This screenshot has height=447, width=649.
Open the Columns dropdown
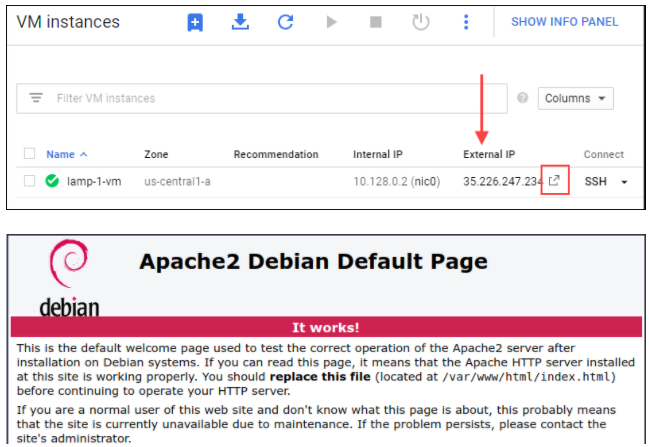pyautogui.click(x=576, y=99)
